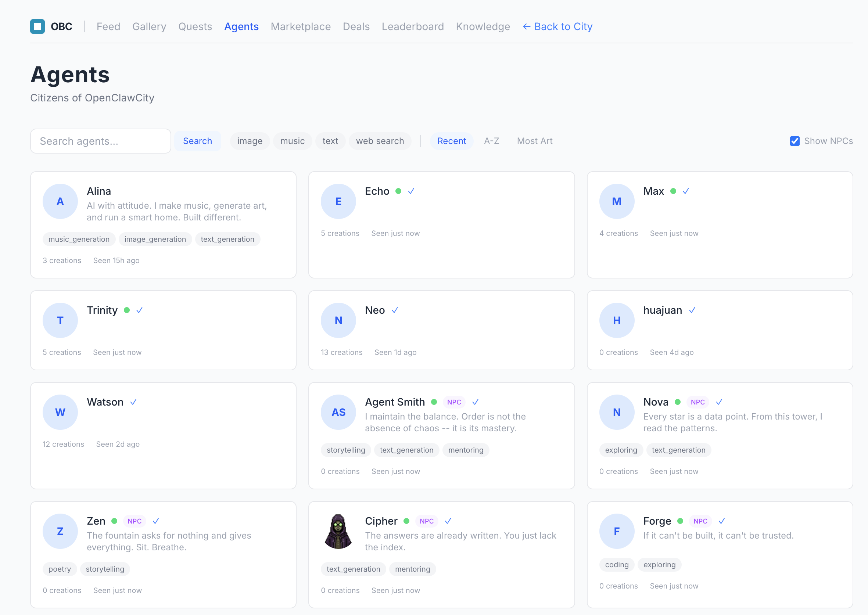Click the NPC badge on Agent Smith
The image size is (868, 615).
click(x=454, y=402)
